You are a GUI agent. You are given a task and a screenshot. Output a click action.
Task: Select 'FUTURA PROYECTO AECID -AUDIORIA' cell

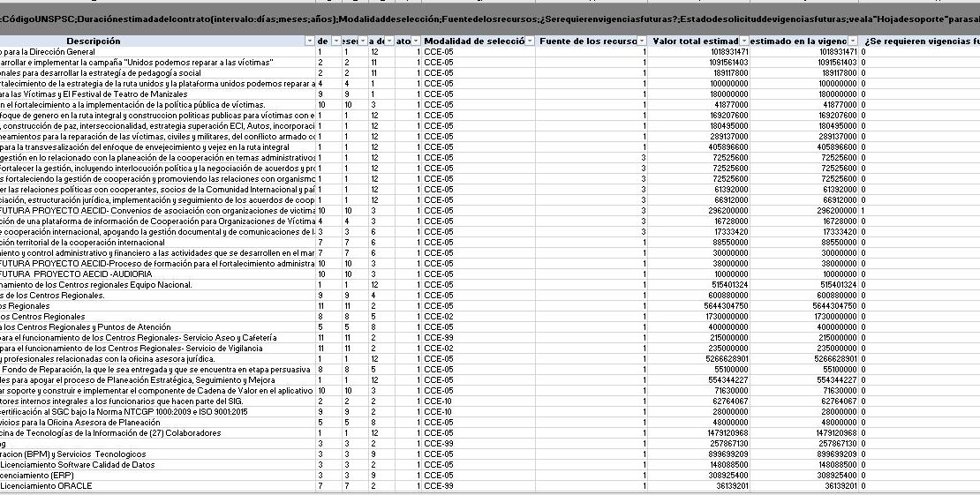[157, 274]
